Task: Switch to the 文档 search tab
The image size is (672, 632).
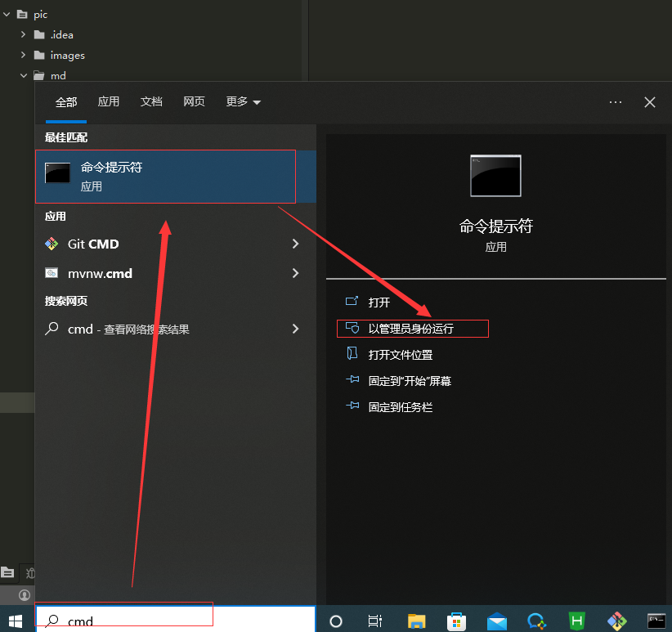Action: coord(151,102)
